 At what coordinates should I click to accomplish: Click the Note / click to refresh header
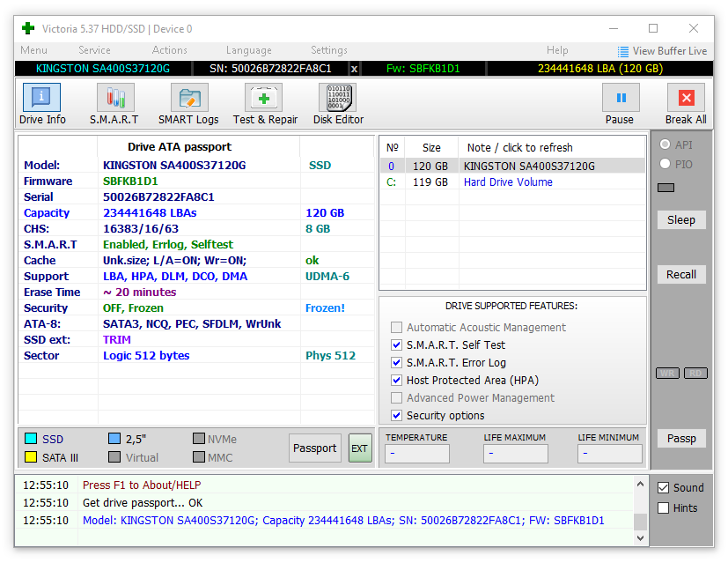[519, 148]
